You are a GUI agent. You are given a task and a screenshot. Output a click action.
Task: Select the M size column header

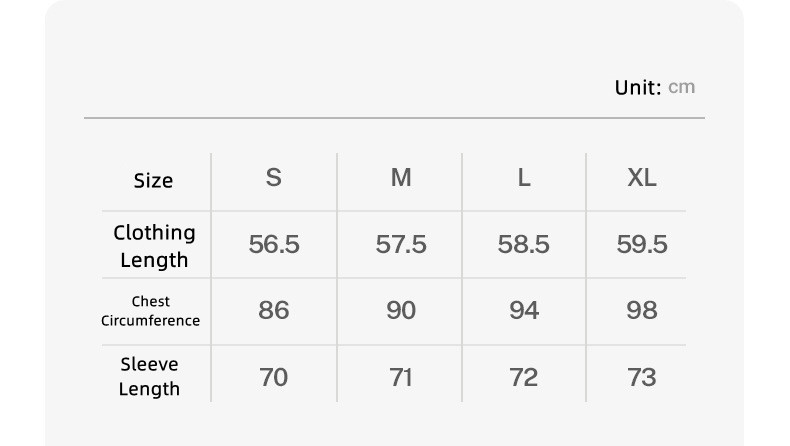(x=401, y=178)
